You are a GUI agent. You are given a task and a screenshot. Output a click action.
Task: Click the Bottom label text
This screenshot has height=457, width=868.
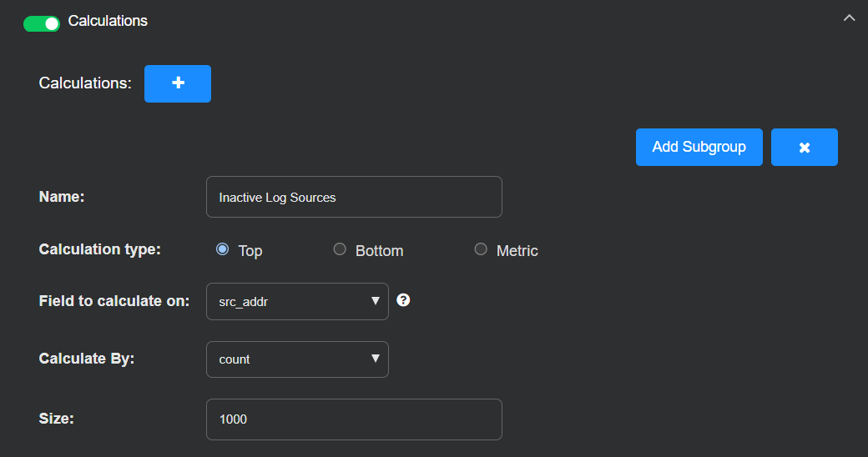(x=379, y=251)
